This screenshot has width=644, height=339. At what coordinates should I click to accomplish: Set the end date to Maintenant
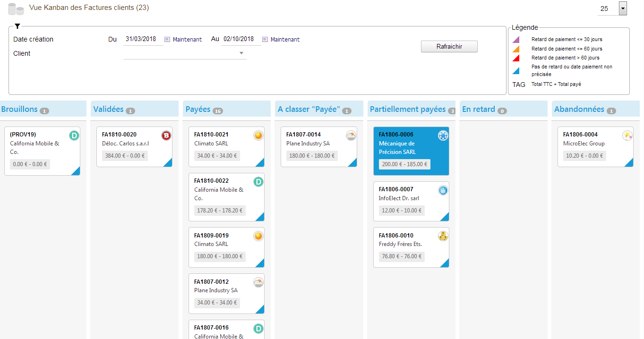point(285,40)
